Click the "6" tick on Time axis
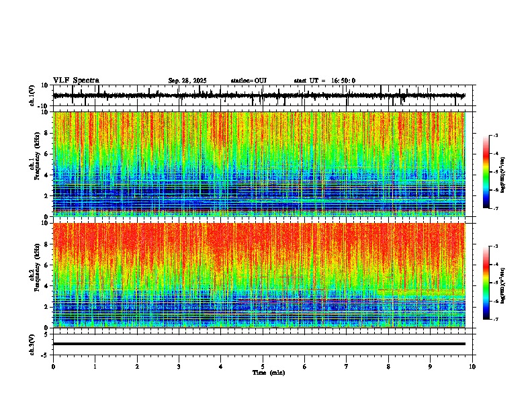 [305, 367]
